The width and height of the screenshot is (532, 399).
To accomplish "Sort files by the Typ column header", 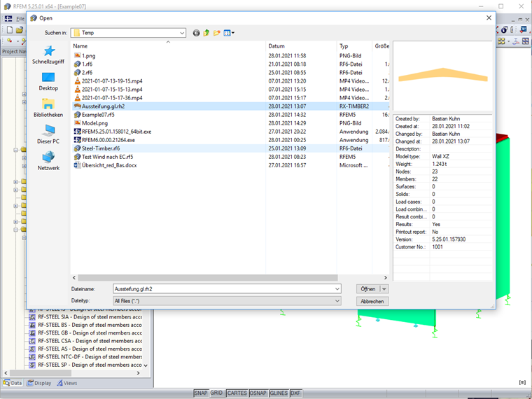I will 355,46.
